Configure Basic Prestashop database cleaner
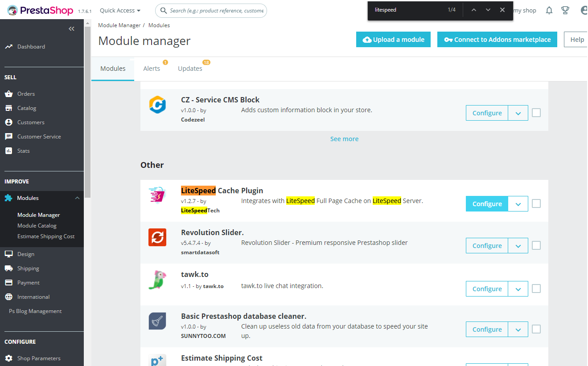Viewport: 588px width, 366px height. tap(487, 329)
